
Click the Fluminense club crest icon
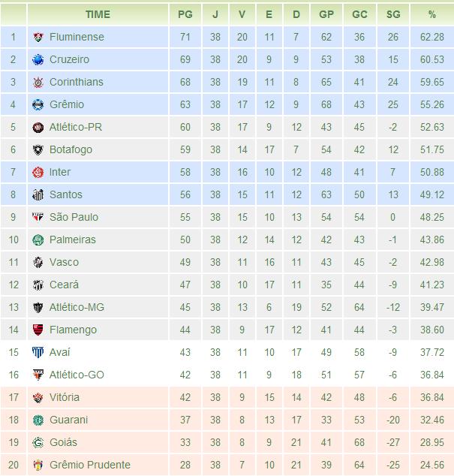(38, 37)
